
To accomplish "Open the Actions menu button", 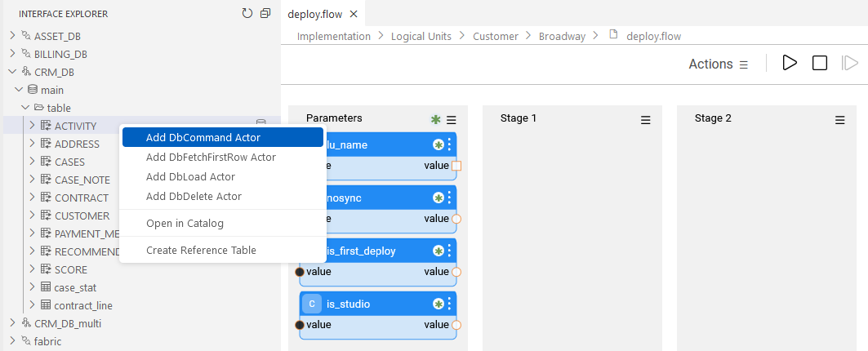I will 719,64.
